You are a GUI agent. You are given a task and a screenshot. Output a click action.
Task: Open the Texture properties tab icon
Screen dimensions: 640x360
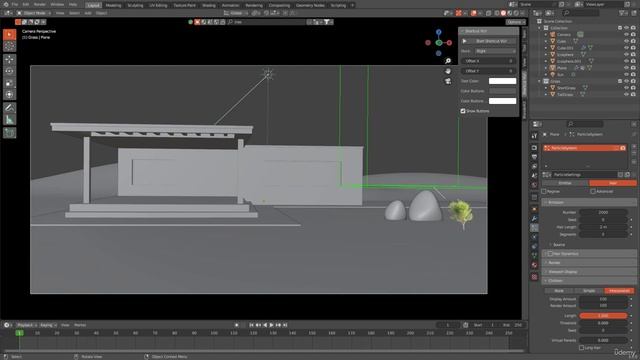click(x=534, y=277)
